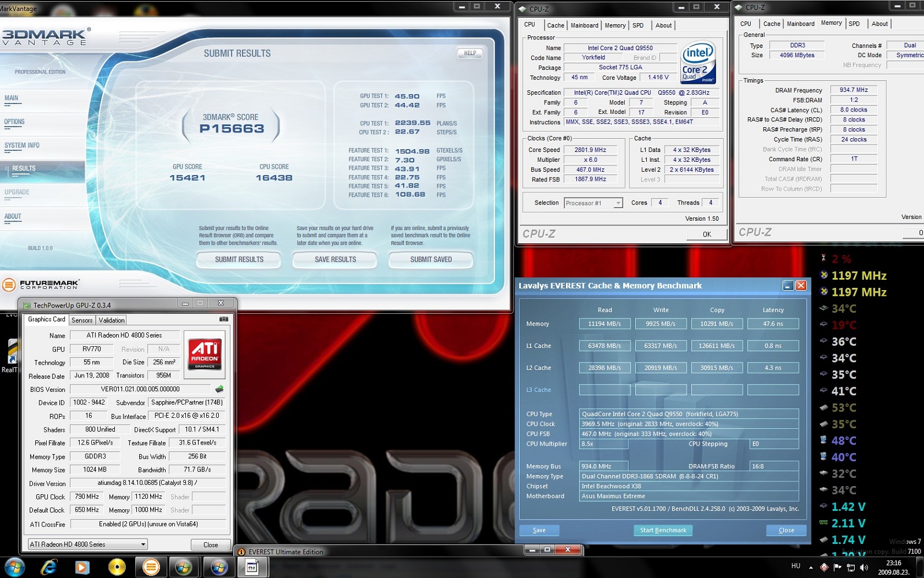Click the left CPU-Z title bar icon

(523, 9)
